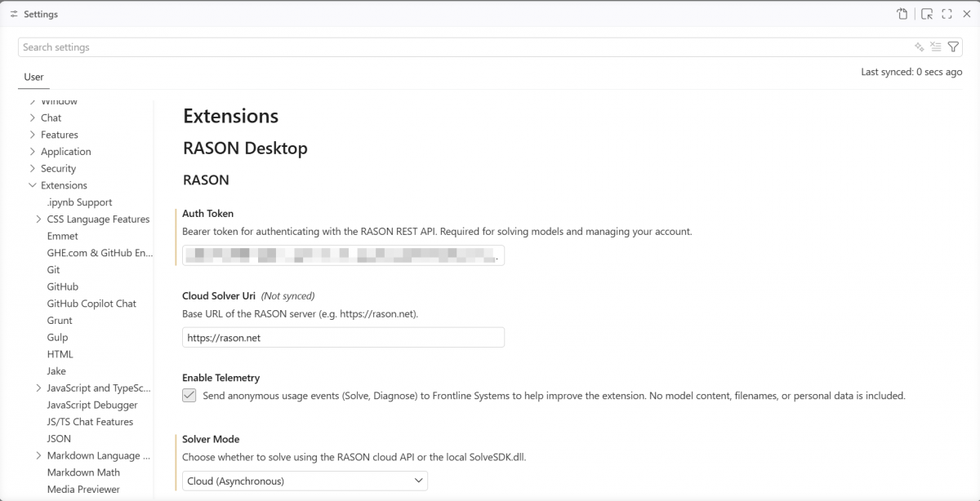Screen dimensions: 980x501
Task: Open JavaScript Debugger settings
Action: (x=92, y=406)
